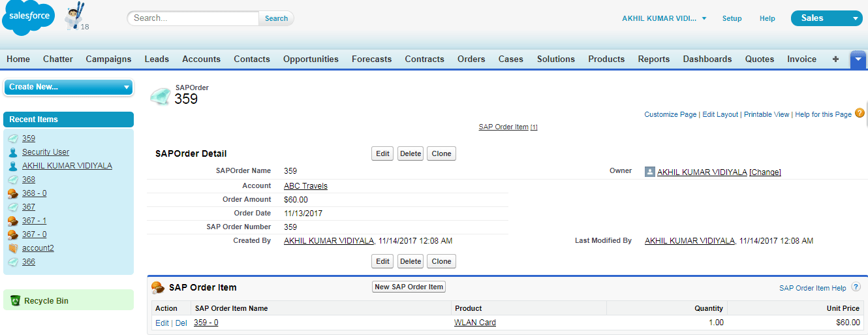
Task: Click the box icon next to account2
Action: point(13,248)
